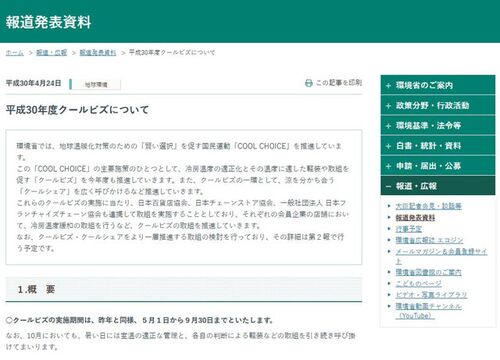Open 環境省広報誌 エコジン link
This screenshot has width=500, height=360.
click(429, 240)
